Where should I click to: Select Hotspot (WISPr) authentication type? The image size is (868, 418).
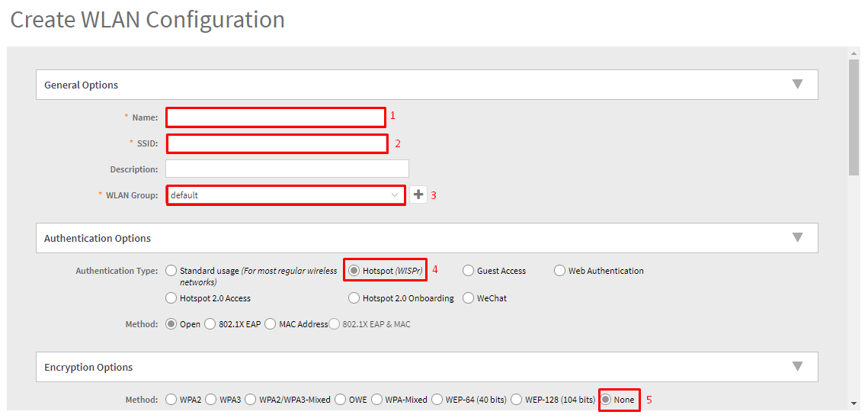pos(354,271)
